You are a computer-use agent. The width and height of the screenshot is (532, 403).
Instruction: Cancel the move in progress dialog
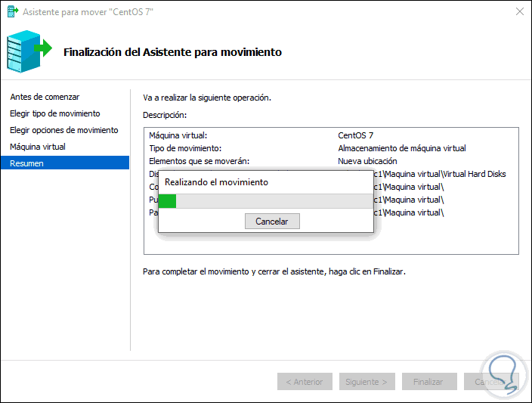(272, 222)
